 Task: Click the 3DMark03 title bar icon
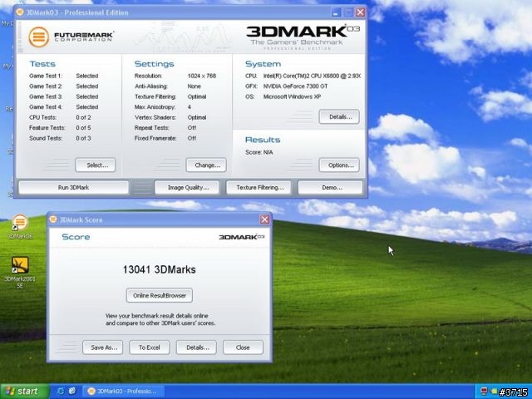[20, 12]
